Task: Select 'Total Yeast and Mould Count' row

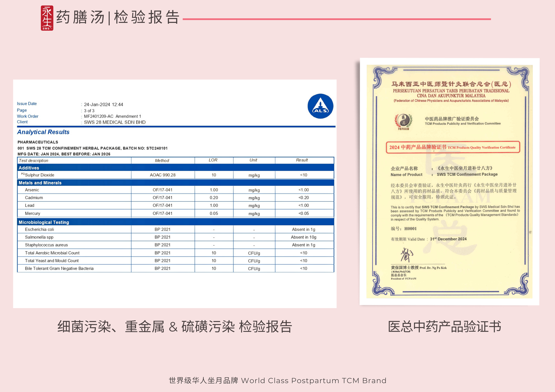Action: point(175,261)
